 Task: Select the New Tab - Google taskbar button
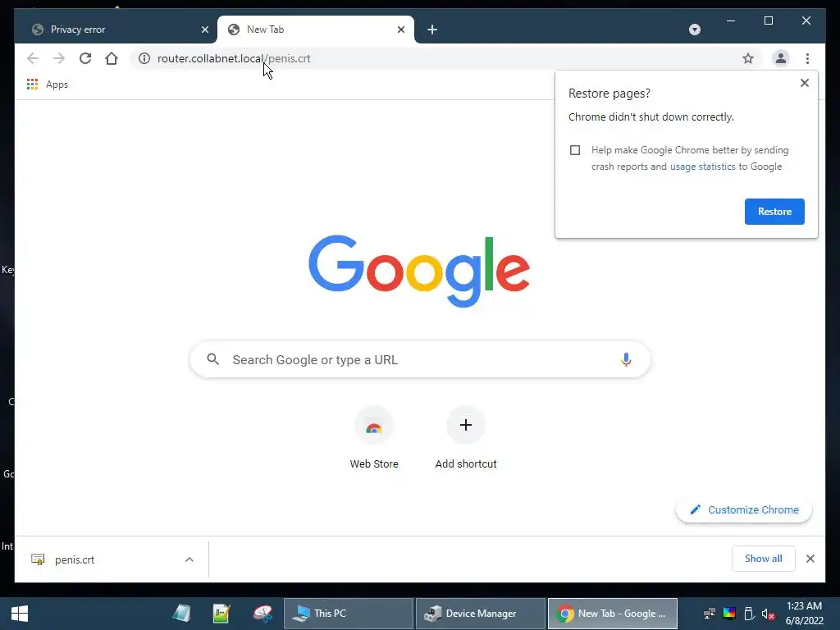point(612,614)
